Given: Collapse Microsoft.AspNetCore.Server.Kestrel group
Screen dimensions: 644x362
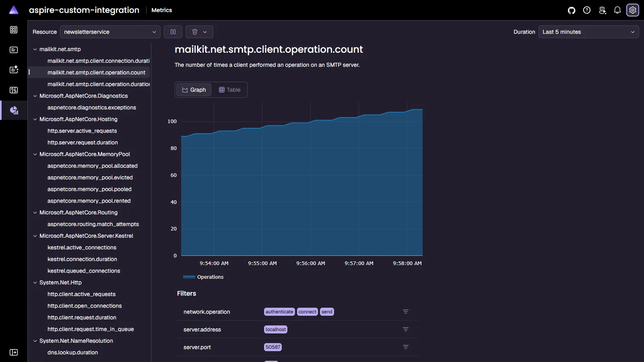Looking at the screenshot, I should click(35, 236).
